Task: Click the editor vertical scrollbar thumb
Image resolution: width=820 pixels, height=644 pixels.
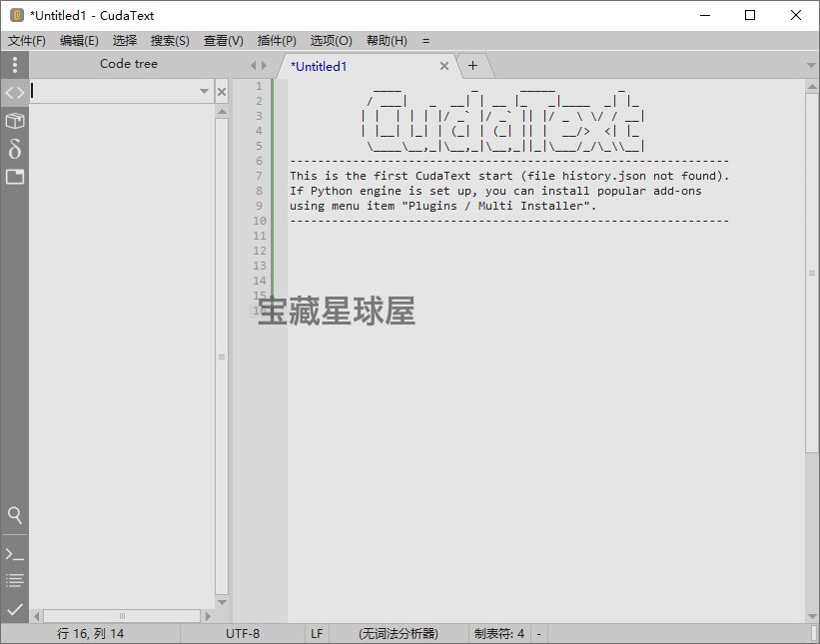Action: coord(812,273)
